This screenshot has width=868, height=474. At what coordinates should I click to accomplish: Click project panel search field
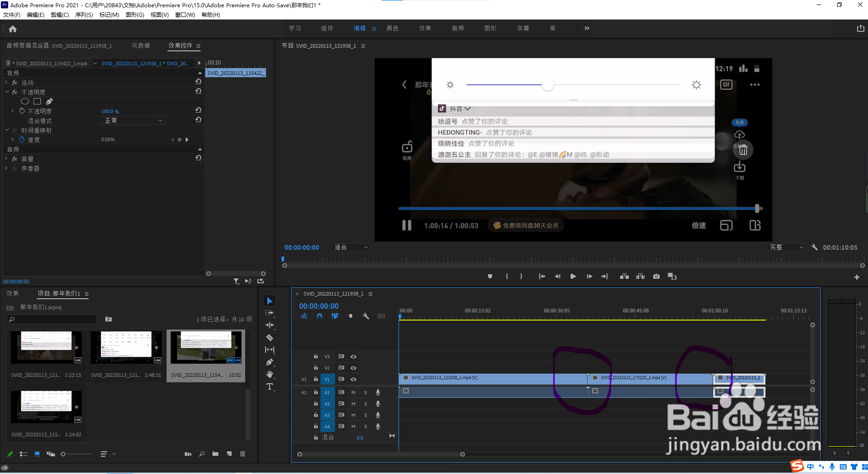[x=52, y=319]
